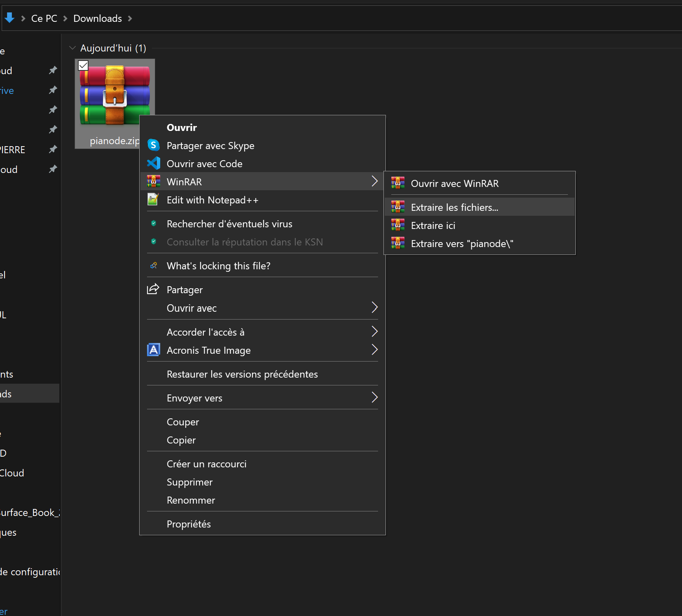Click the Notepad++ icon in the menu
Screen dimensions: 682x616
[153, 200]
